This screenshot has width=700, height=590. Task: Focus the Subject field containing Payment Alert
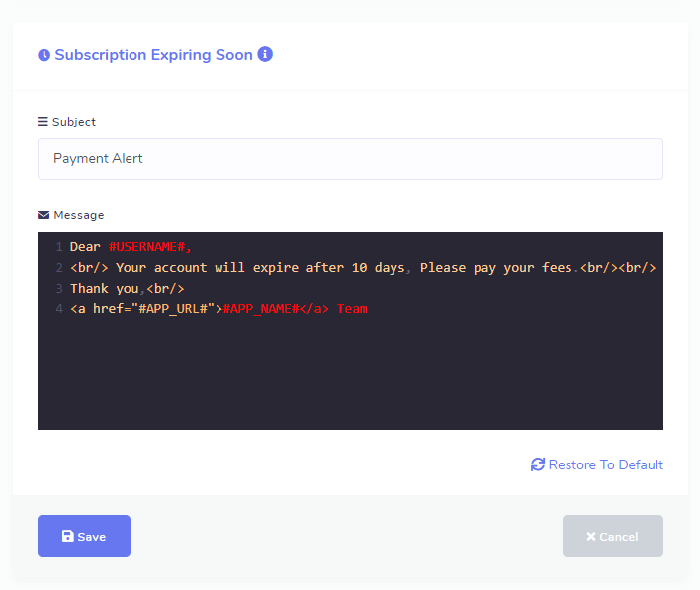(x=350, y=159)
